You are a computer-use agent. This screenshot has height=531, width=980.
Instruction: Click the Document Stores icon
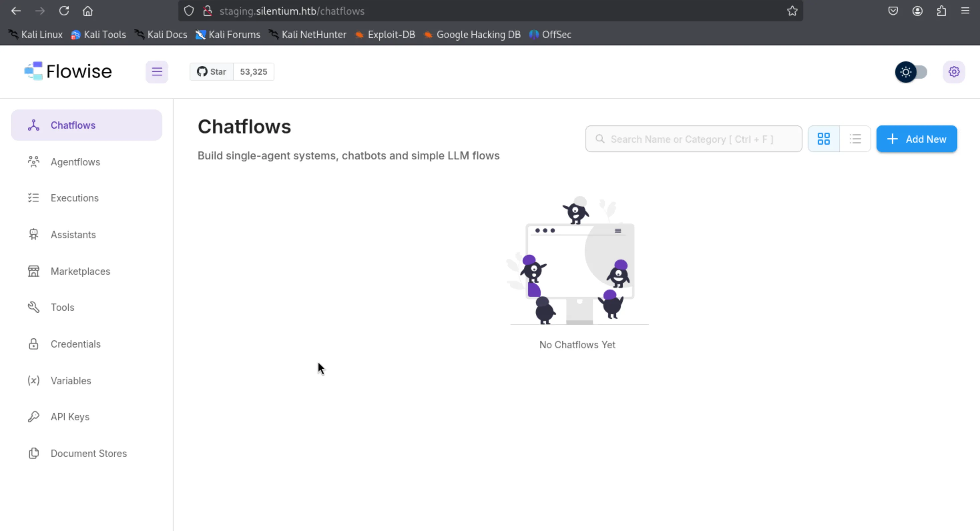point(33,453)
